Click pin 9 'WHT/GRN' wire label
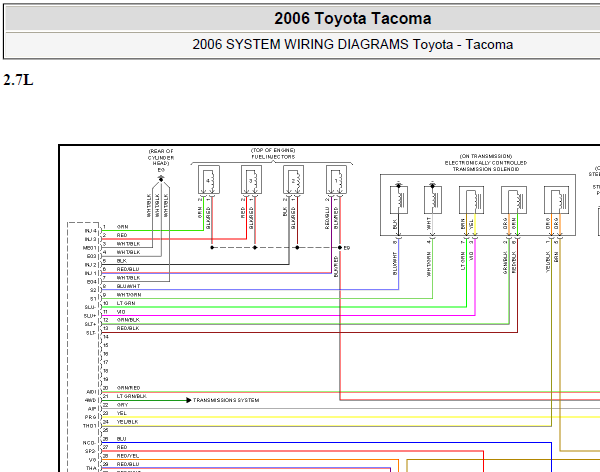Viewport: 600px width, 472px height. [x=129, y=295]
